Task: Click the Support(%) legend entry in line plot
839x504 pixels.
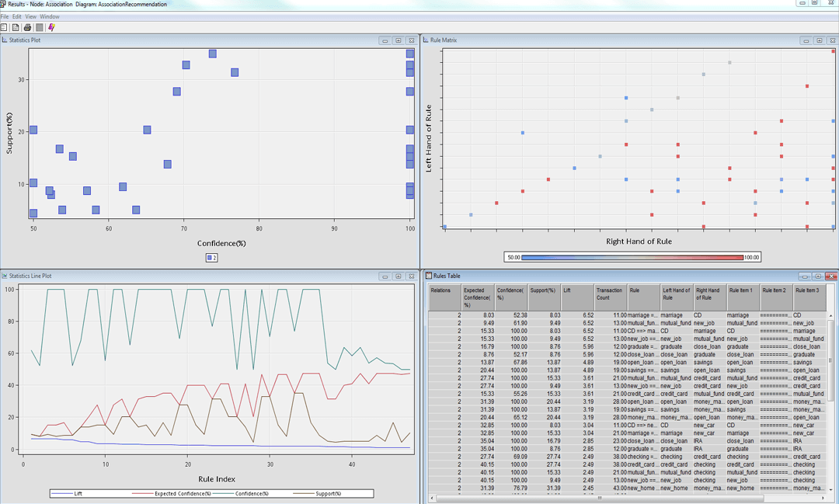Action: tap(317, 494)
